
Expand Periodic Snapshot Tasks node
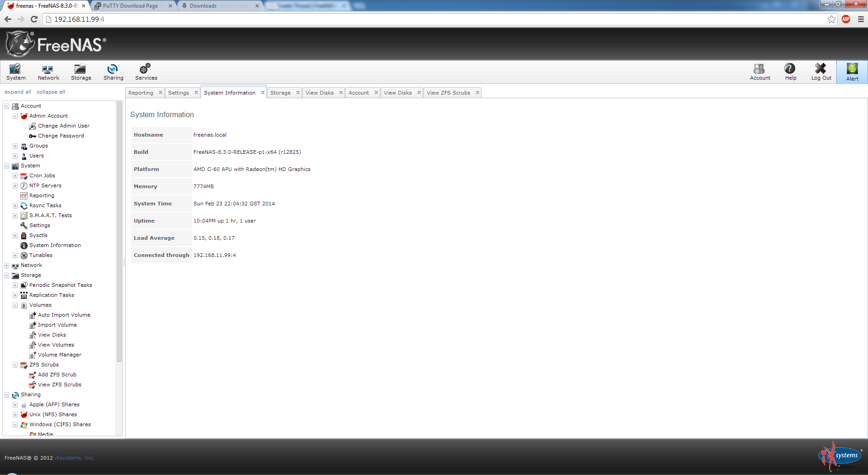point(15,285)
